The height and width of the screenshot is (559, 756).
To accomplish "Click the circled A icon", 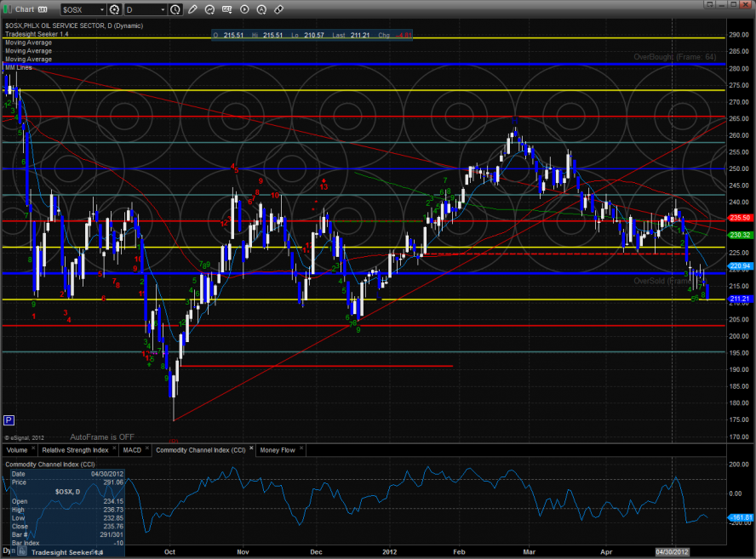I will click(261, 9).
